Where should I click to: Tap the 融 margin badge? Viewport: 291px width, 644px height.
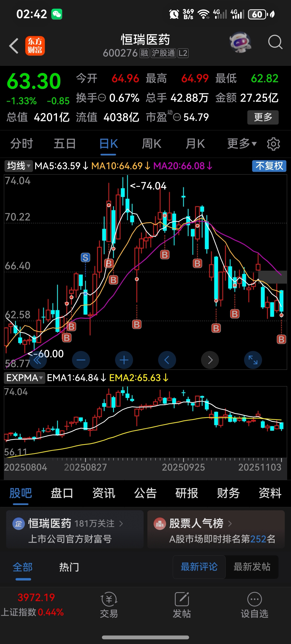(144, 53)
